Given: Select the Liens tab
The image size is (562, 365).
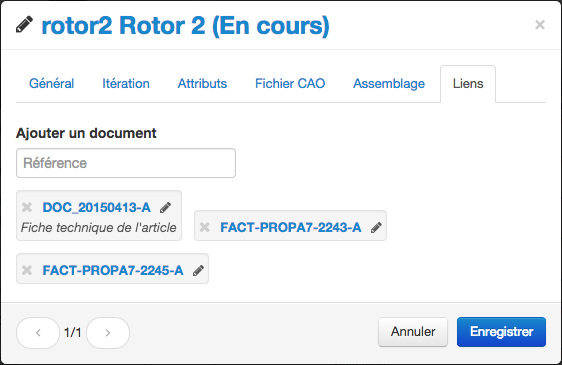Looking at the screenshot, I should (468, 84).
